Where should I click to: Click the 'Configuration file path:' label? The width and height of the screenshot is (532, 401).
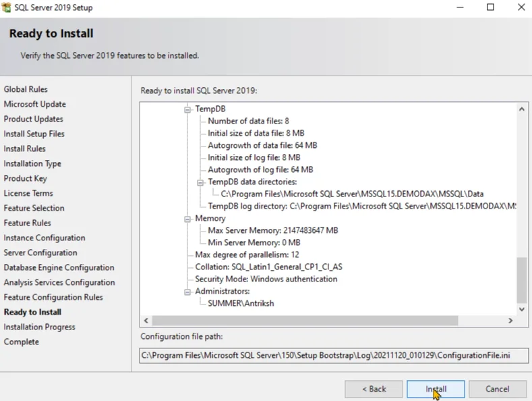pos(181,336)
